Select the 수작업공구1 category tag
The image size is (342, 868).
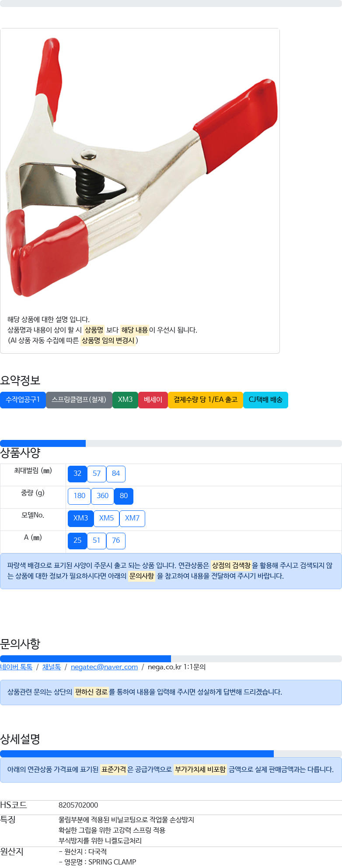pos(23,400)
